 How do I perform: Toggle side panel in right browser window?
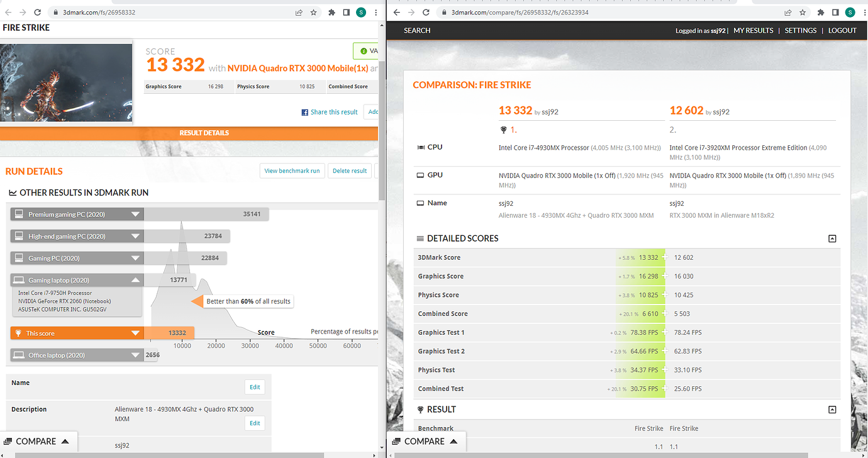click(836, 12)
